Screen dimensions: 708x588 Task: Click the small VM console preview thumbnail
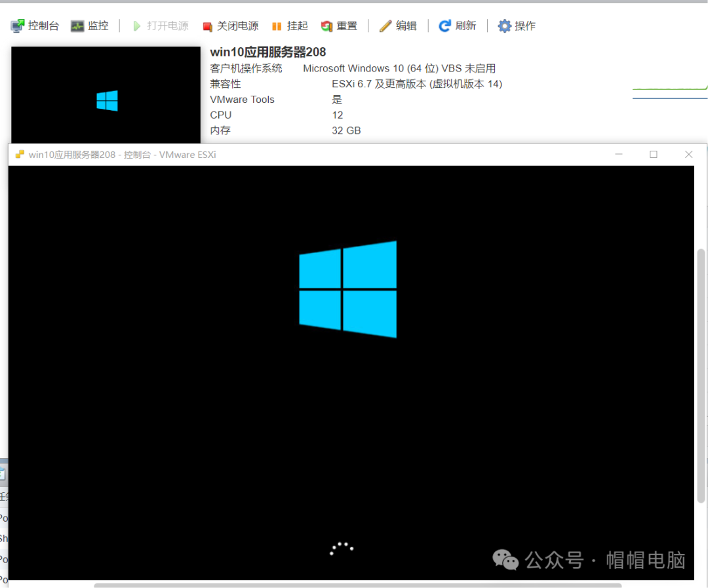tap(106, 94)
